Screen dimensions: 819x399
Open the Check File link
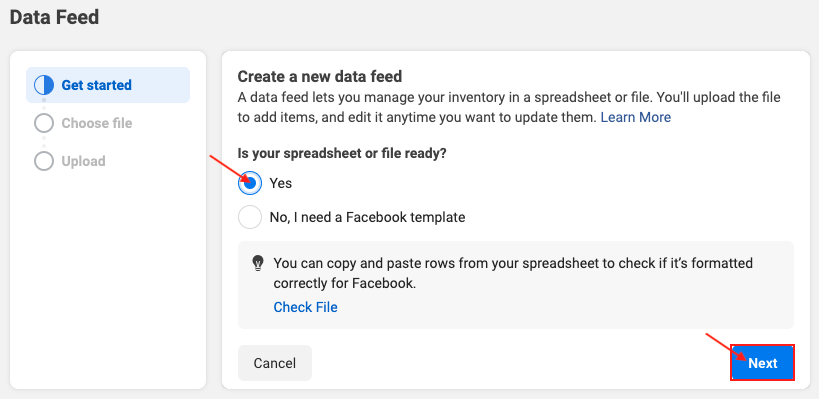pyautogui.click(x=306, y=307)
